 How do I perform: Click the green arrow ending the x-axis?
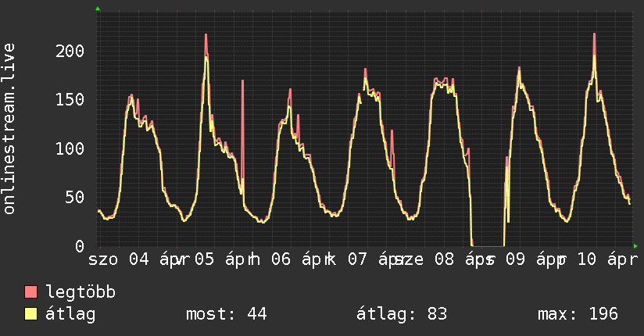635,246
